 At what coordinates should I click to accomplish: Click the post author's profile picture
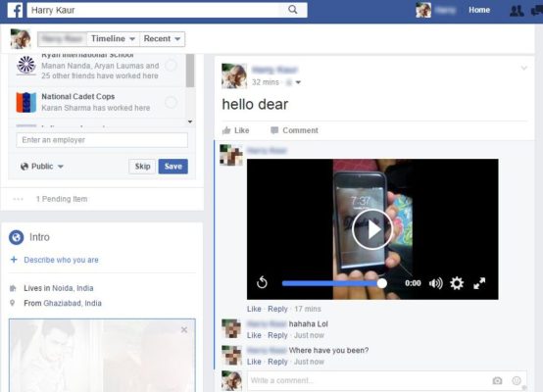tap(234, 75)
